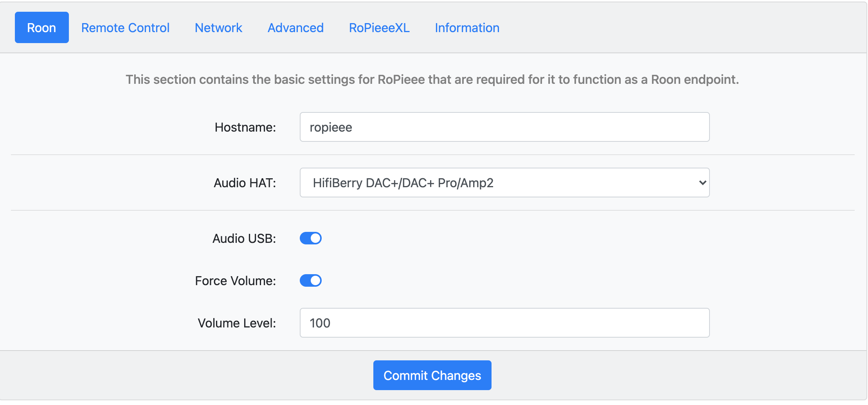Click the 'Force Volume:' label
The width and height of the screenshot is (868, 405).
tap(236, 281)
